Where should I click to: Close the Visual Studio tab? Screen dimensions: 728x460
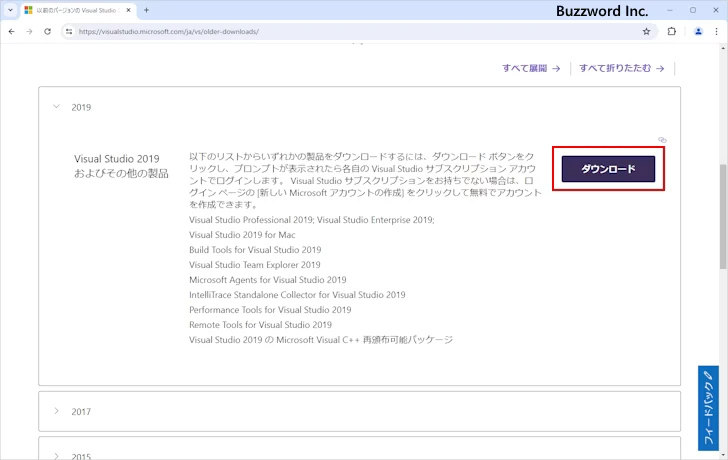tap(129, 10)
